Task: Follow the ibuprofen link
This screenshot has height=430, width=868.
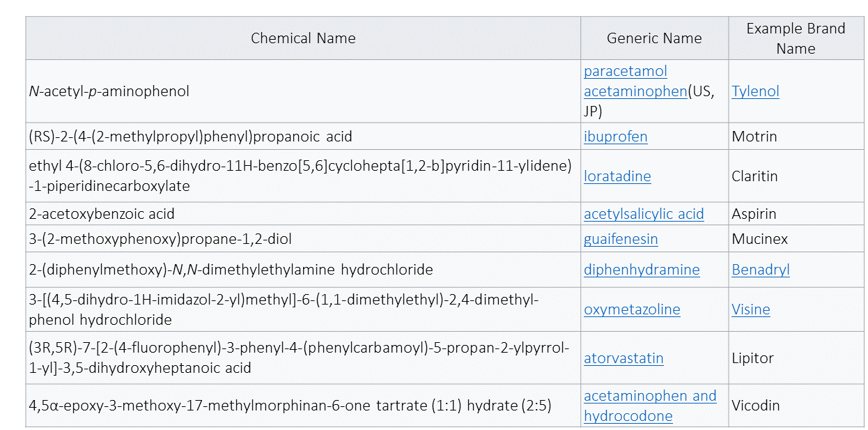Action: [x=615, y=137]
